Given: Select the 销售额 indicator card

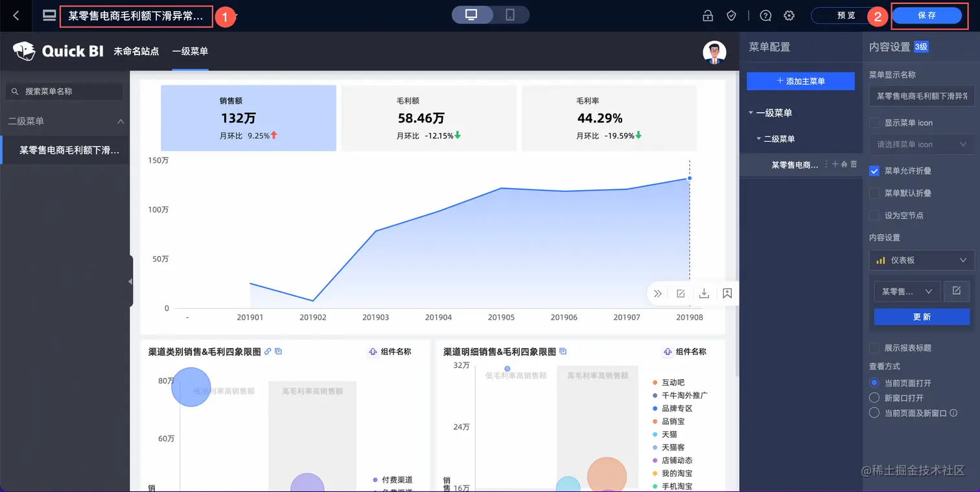Looking at the screenshot, I should 248,118.
